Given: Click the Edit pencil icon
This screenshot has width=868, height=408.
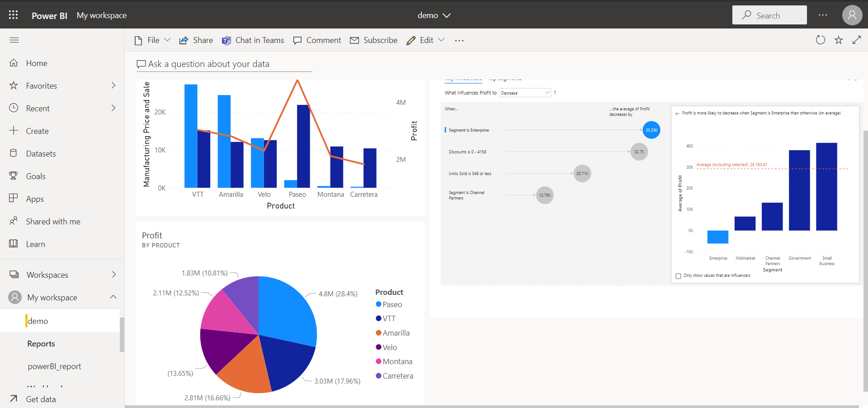Looking at the screenshot, I should pyautogui.click(x=410, y=40).
